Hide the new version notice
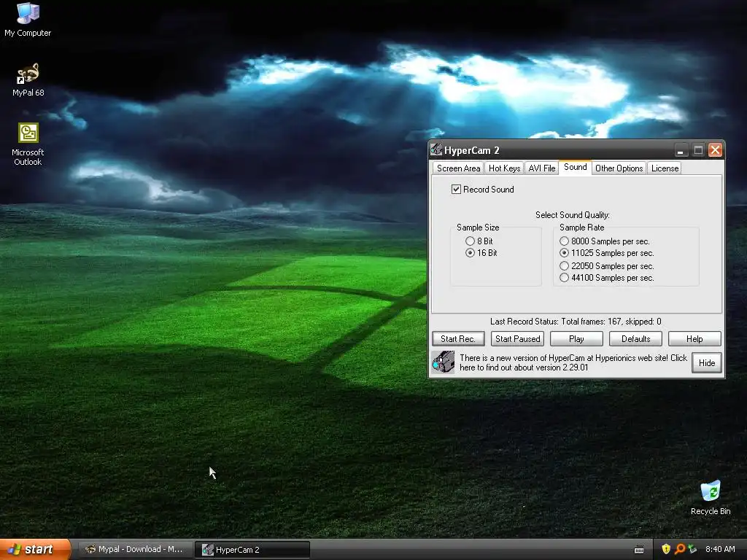747x560 pixels. [x=706, y=363]
